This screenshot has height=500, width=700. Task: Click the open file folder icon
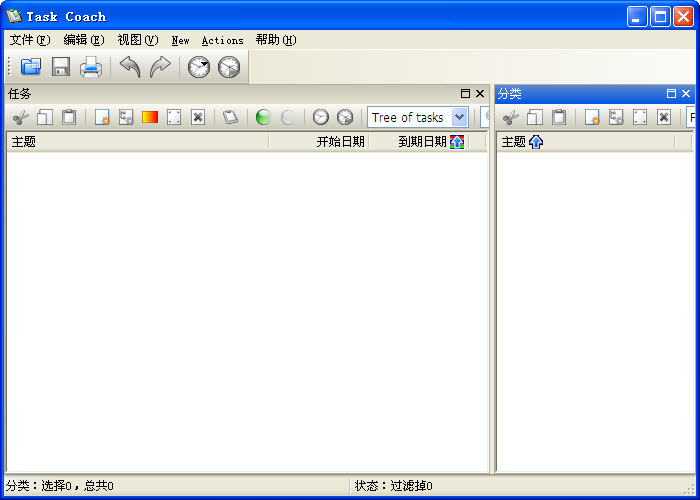tap(31, 67)
